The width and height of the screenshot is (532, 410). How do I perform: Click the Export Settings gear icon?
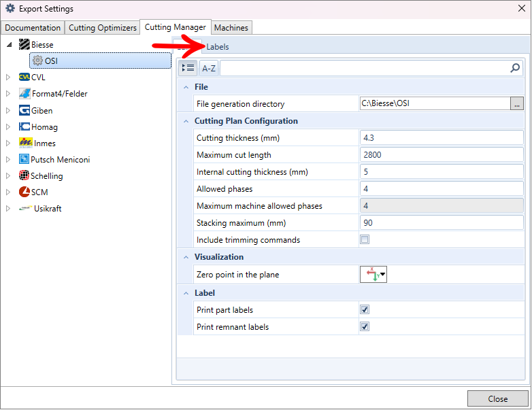click(x=10, y=8)
